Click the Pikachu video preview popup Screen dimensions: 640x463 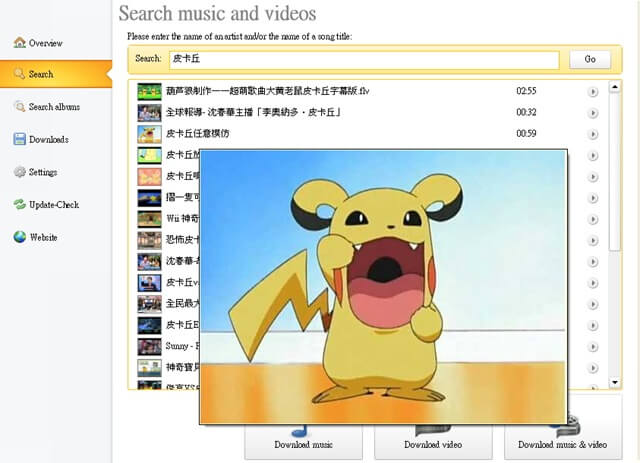(x=383, y=287)
